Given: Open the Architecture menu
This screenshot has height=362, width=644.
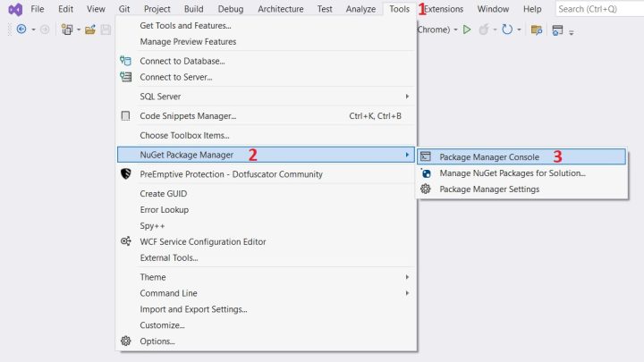Looking at the screenshot, I should [281, 9].
